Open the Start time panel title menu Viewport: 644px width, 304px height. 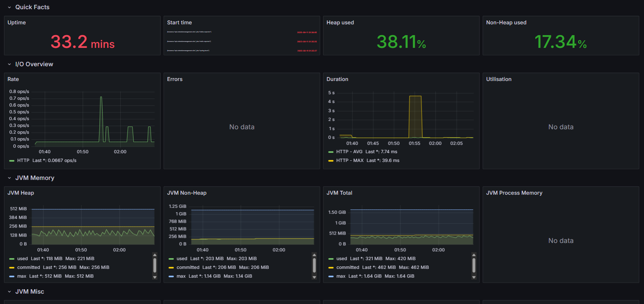[179, 22]
